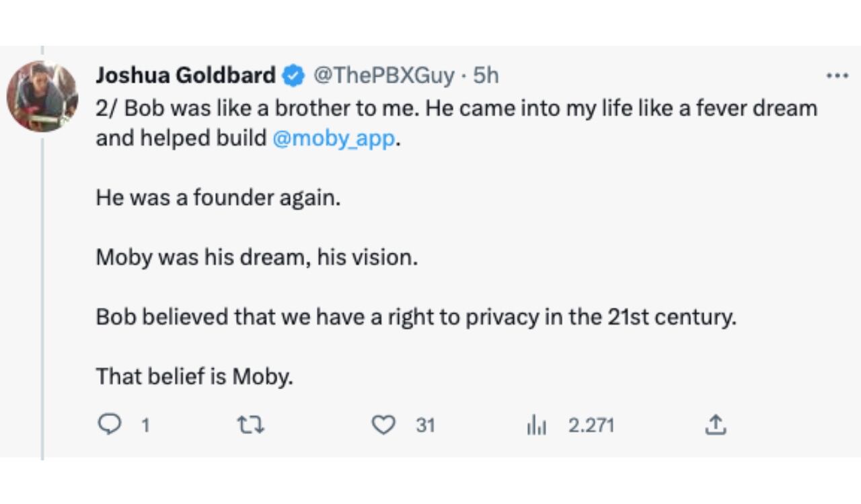Click the like count showing 31
Viewport: 861px width, 504px height.
[x=424, y=424]
